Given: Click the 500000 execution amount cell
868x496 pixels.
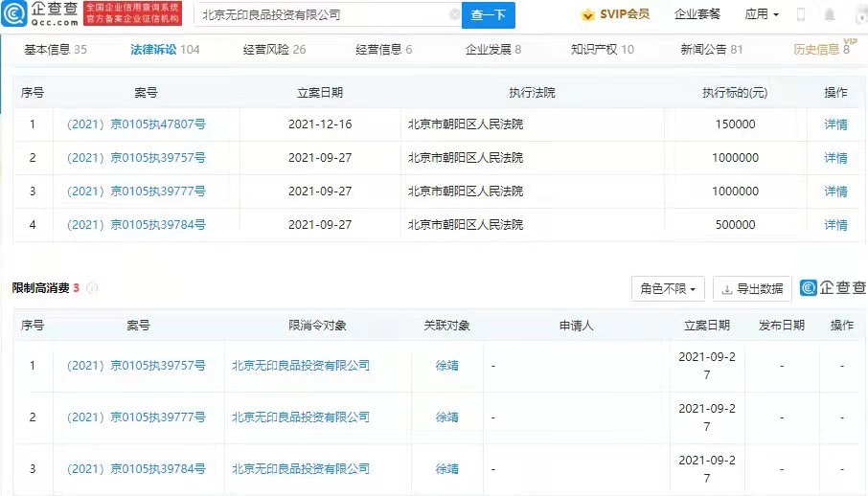Looking at the screenshot, I should point(735,225).
